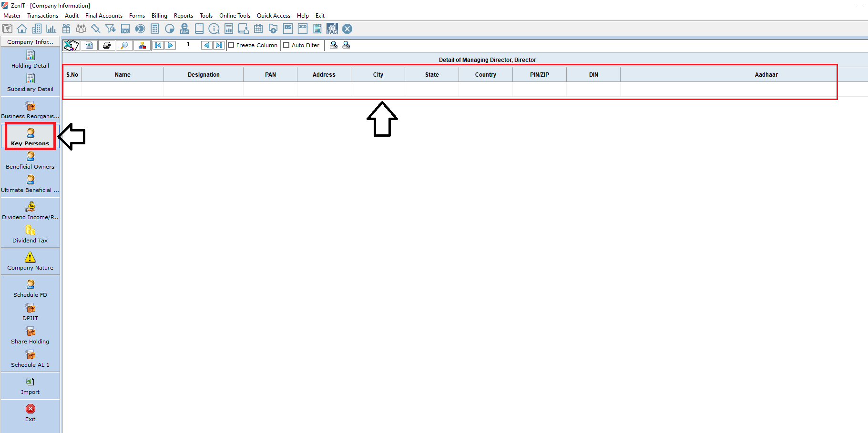Click the page number field showing 1
The height and width of the screenshot is (433, 868).
pos(188,45)
